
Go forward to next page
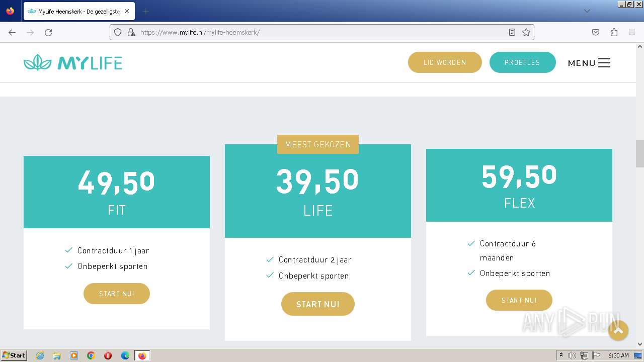click(30, 32)
